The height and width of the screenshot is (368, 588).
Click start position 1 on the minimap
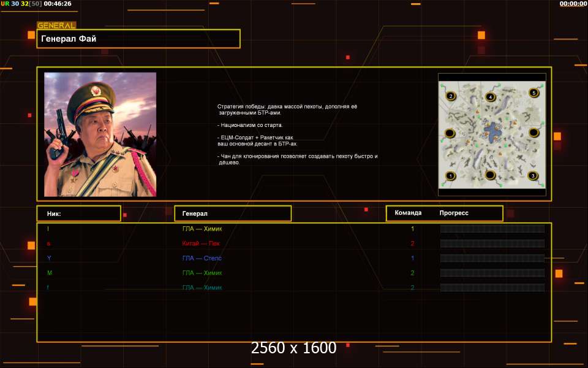[451, 176]
